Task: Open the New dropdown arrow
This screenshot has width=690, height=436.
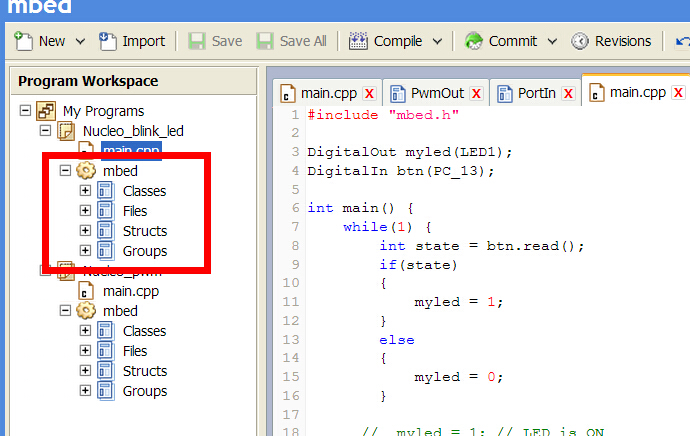Action: (x=80, y=41)
